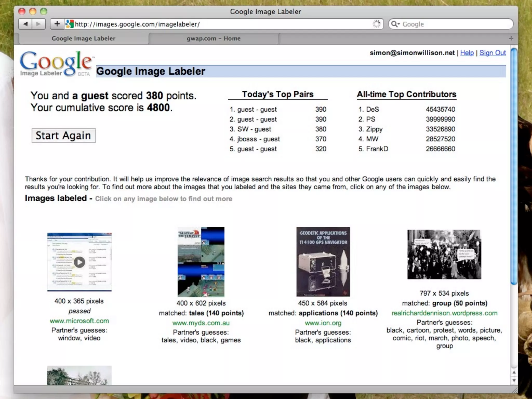
Task: Click the browser forward arrow button
Action: tap(38, 24)
